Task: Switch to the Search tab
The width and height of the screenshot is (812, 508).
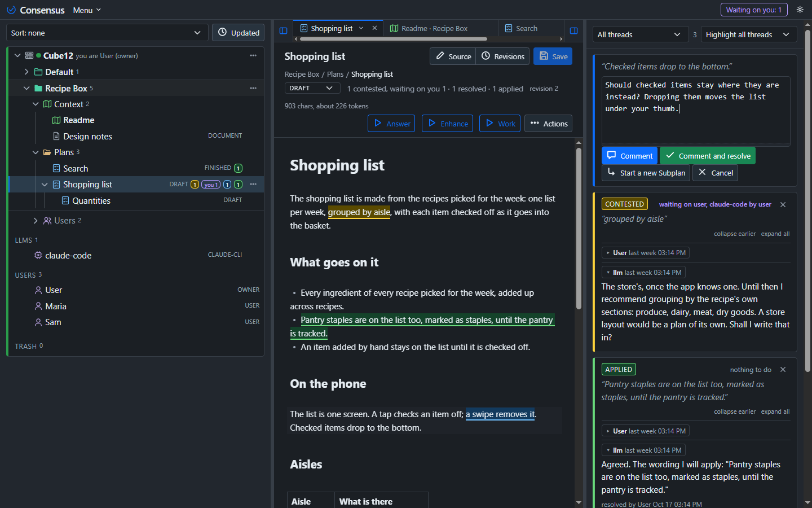Action: click(x=522, y=28)
